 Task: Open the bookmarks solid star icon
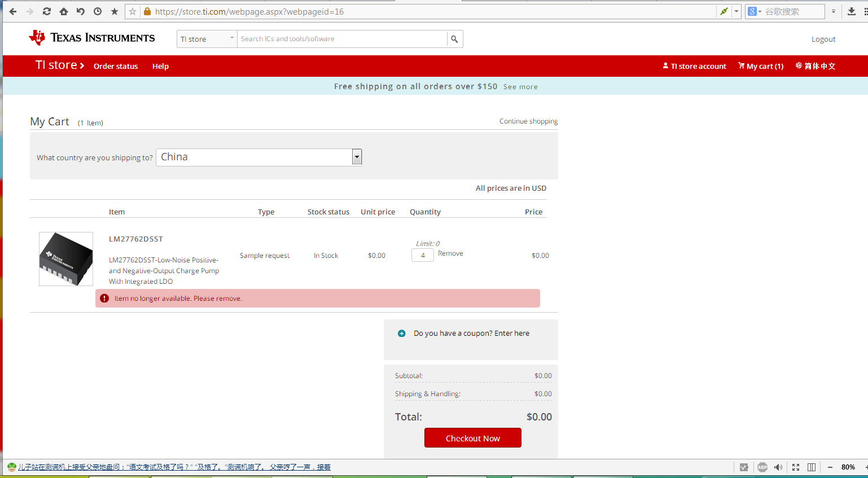[115, 11]
